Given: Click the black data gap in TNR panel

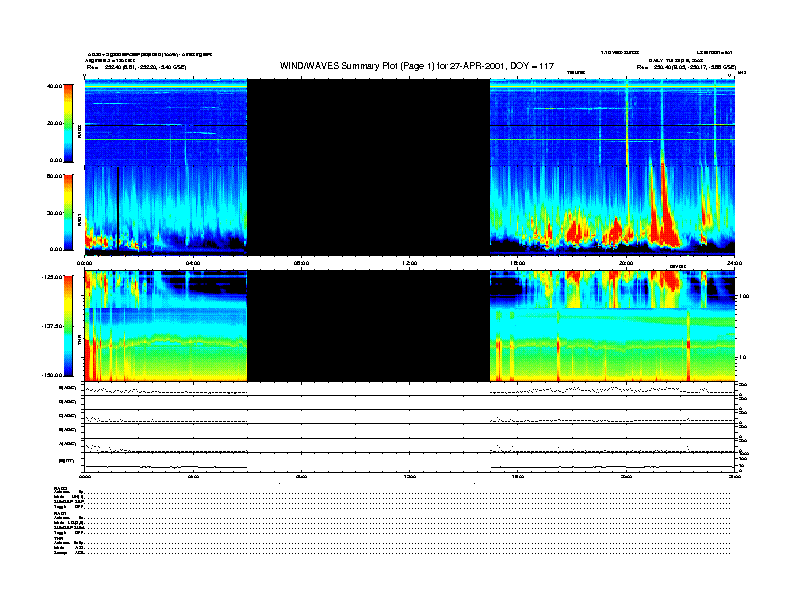Looking at the screenshot, I should click(368, 326).
